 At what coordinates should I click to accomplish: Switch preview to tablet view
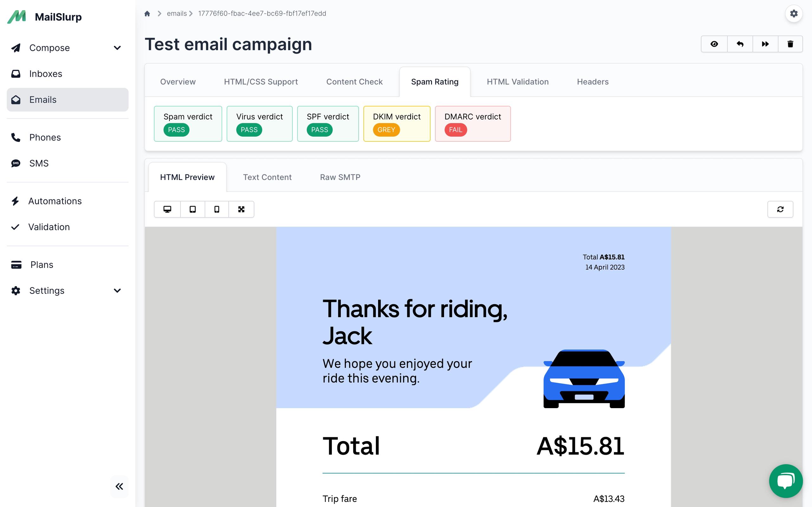[x=193, y=209]
